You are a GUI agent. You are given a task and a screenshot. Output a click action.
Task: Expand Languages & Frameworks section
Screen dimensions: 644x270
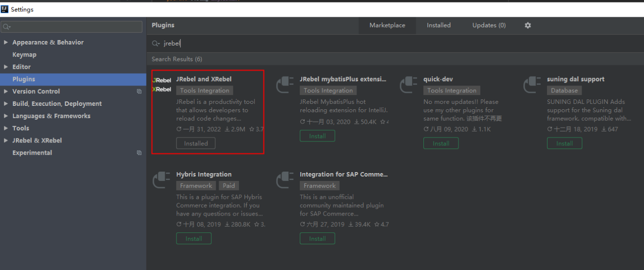click(6, 116)
